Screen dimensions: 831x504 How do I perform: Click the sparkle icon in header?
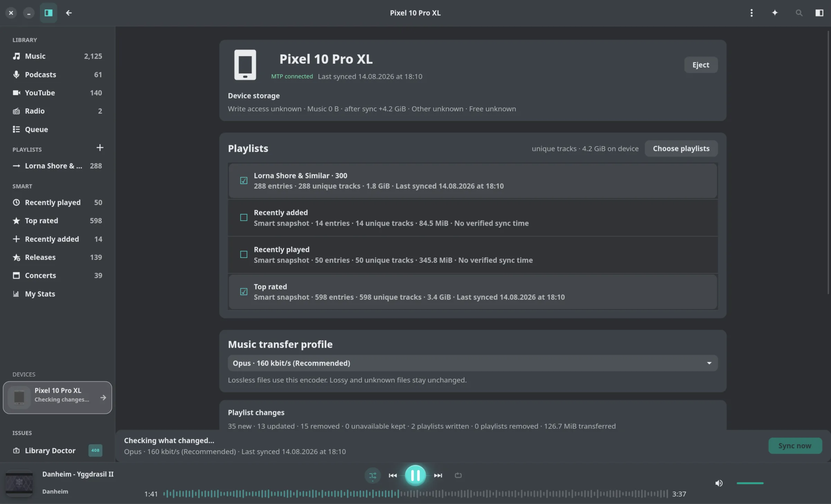pyautogui.click(x=775, y=13)
